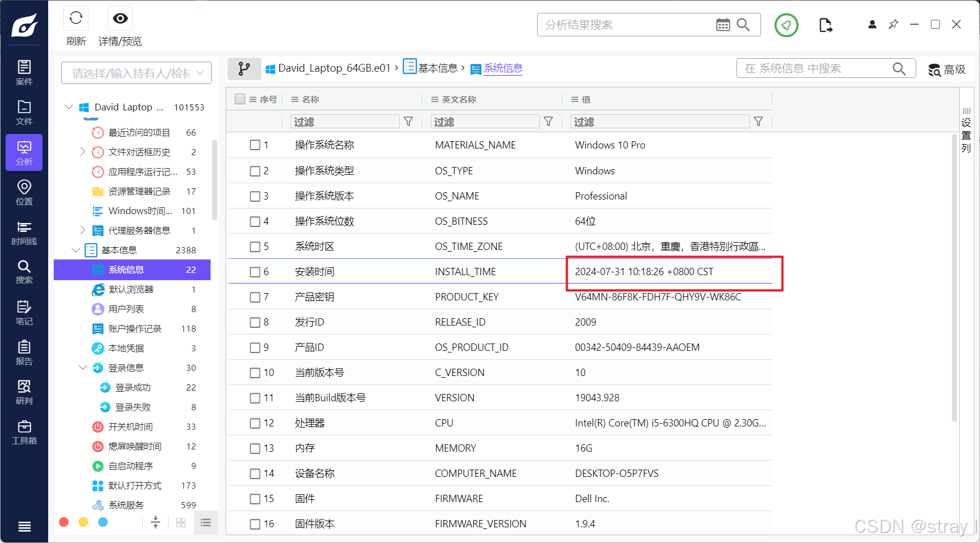Viewport: 980px width, 543px height.
Task: Check the box for row 2 操作系统类型
Action: (x=255, y=171)
